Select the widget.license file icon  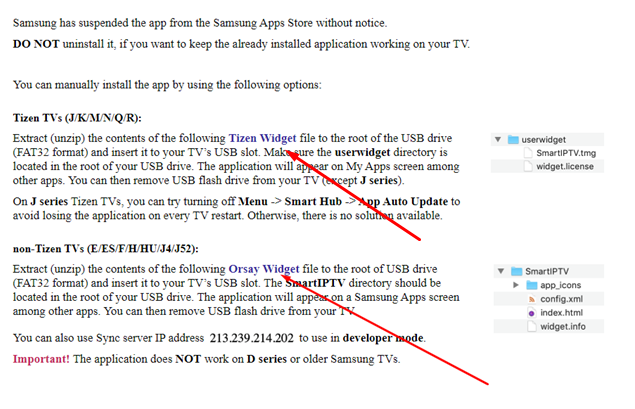click(528, 166)
